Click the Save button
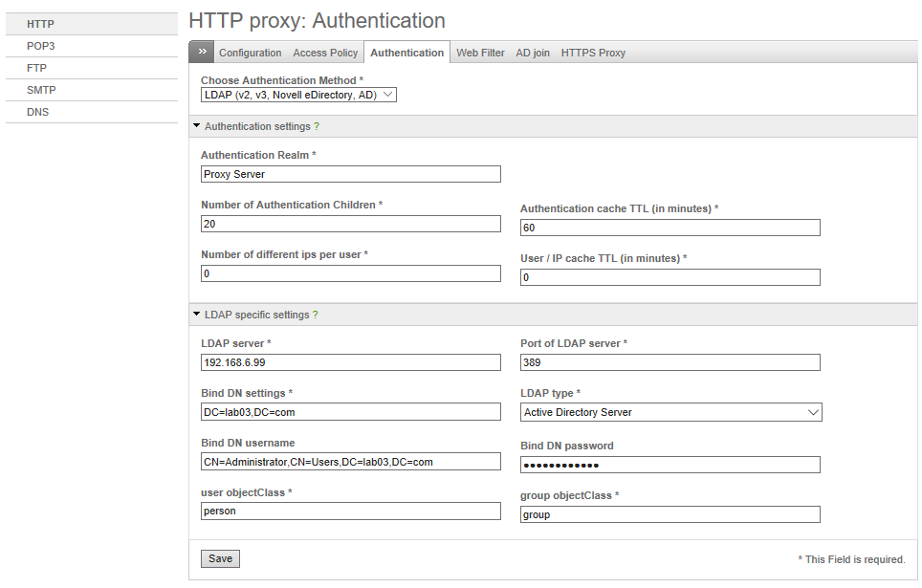This screenshot has height=588, width=922. coord(221,558)
